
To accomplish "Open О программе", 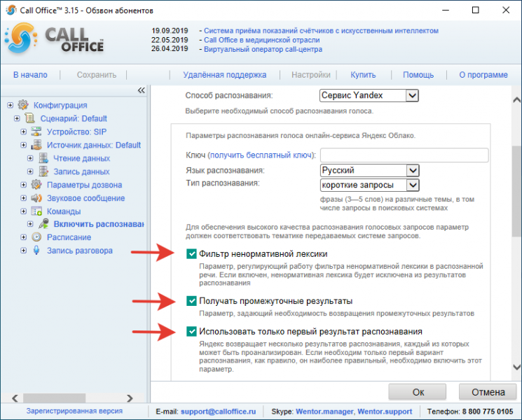I will tap(483, 75).
